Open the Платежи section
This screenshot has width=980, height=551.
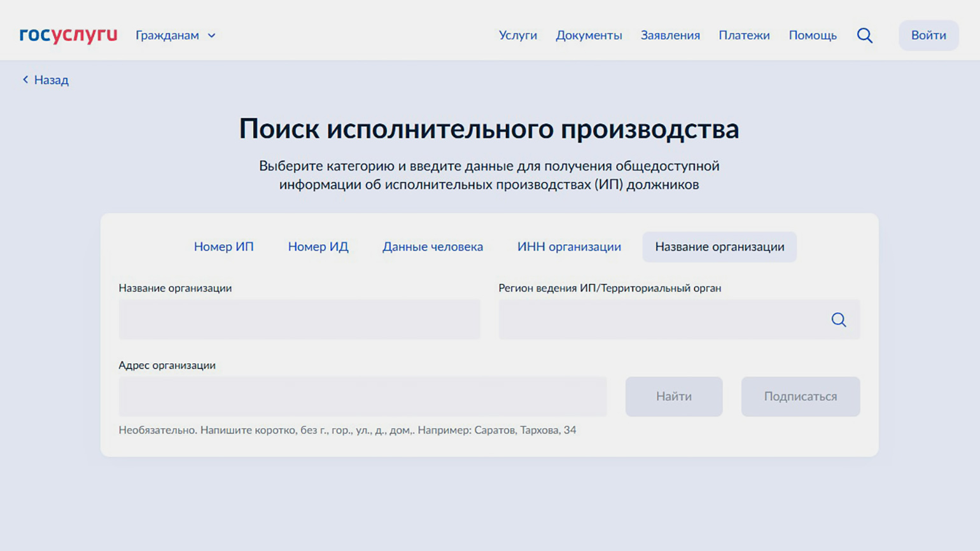(x=744, y=36)
